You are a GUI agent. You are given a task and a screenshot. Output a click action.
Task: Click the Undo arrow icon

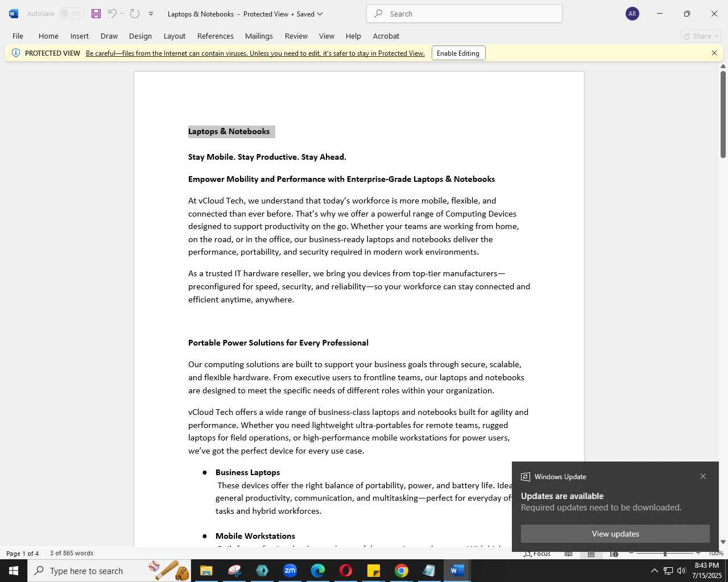click(112, 14)
